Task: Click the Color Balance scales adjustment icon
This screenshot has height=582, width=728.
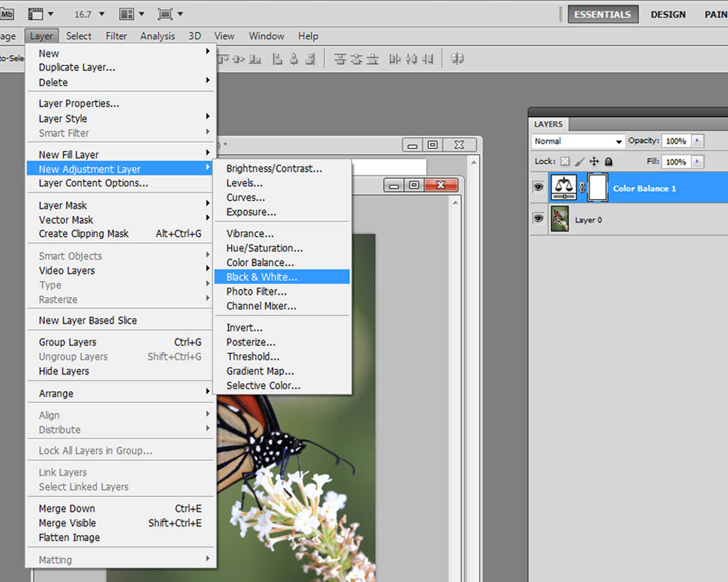Action: click(564, 188)
